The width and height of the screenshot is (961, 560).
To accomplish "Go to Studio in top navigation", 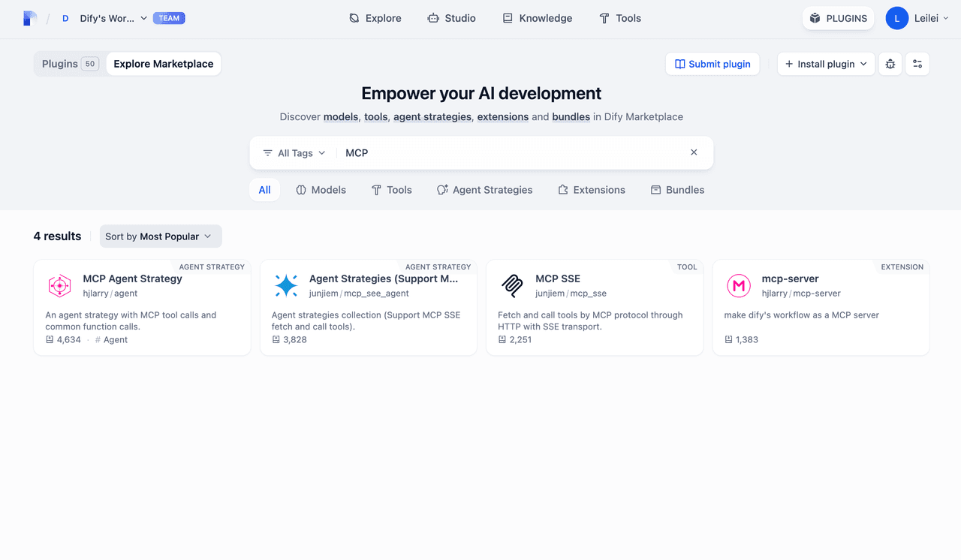I will (451, 18).
